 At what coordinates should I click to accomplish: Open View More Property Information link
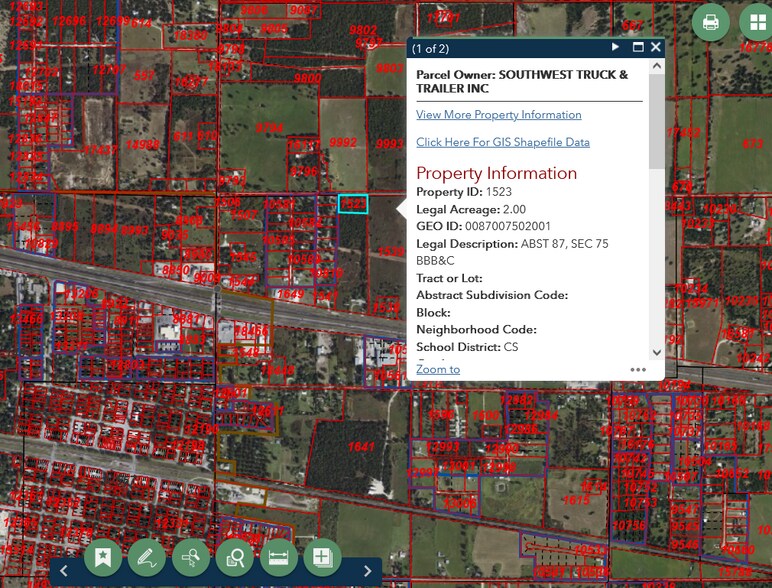point(498,115)
